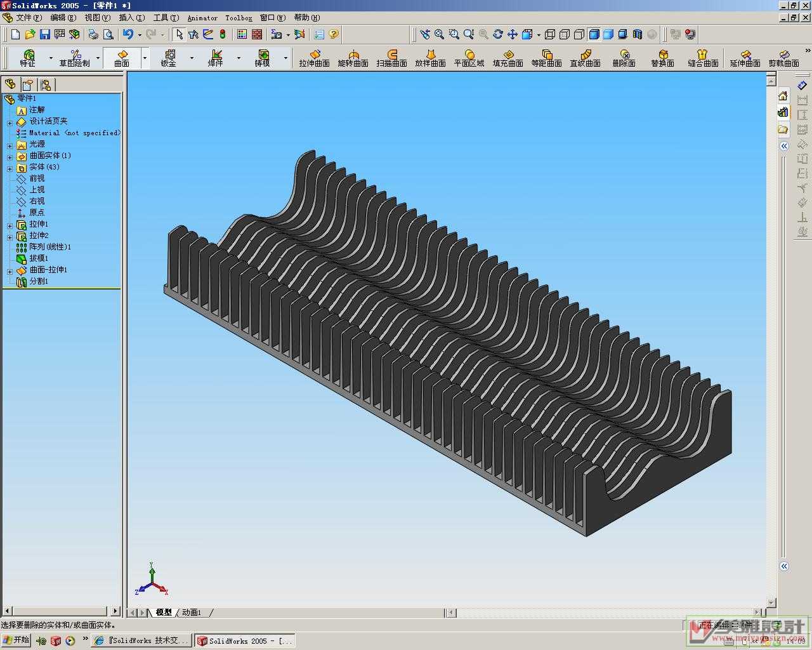The width and height of the screenshot is (812, 650).
Task: Toggle Section View display
Action: [638, 34]
